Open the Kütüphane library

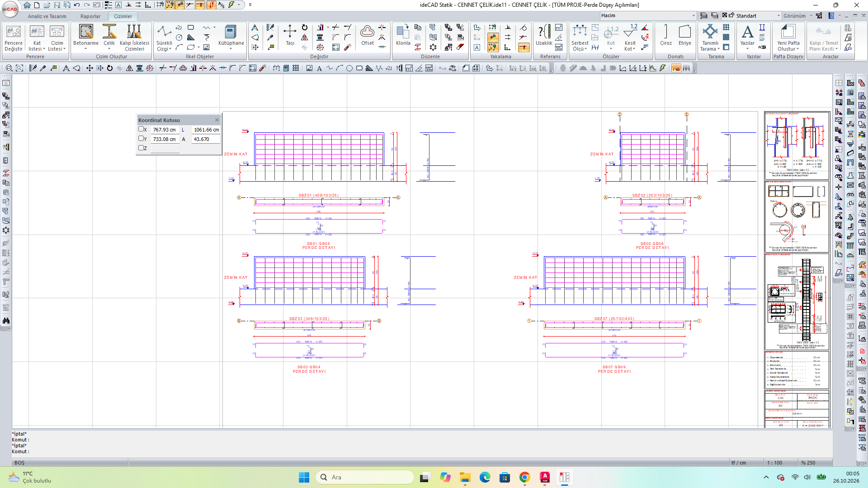click(231, 36)
